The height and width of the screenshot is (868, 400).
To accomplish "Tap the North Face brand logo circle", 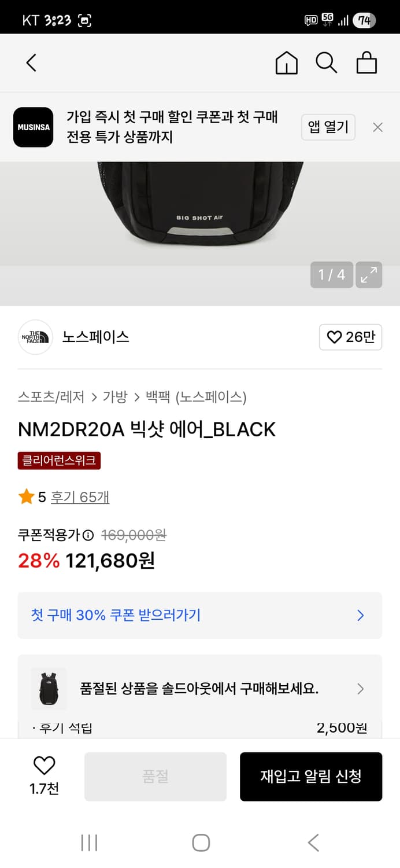I will pos(35,337).
